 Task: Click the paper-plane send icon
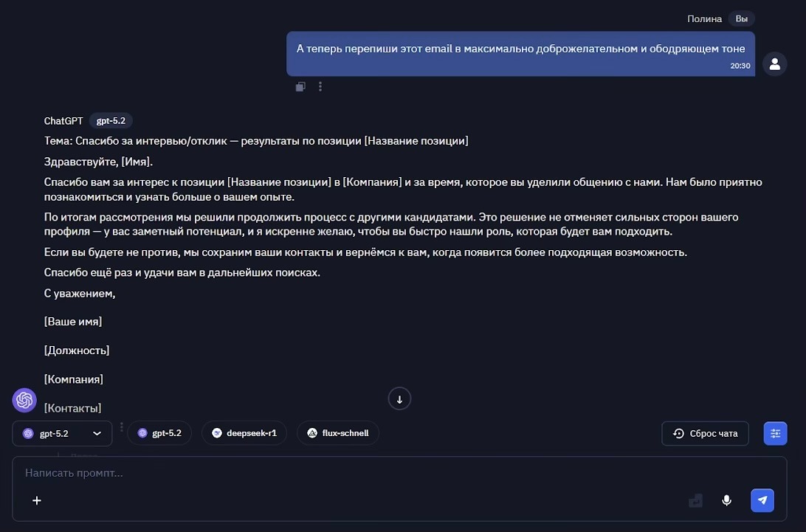(x=762, y=500)
